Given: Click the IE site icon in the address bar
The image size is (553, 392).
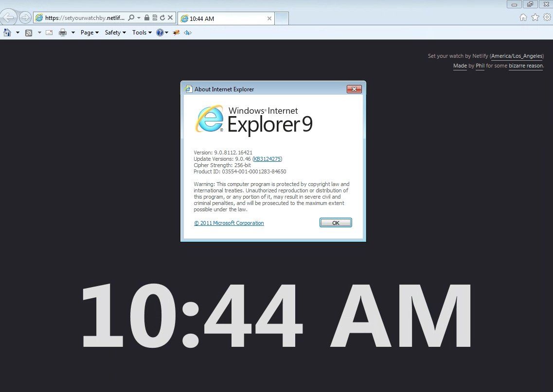Looking at the screenshot, I should point(39,17).
